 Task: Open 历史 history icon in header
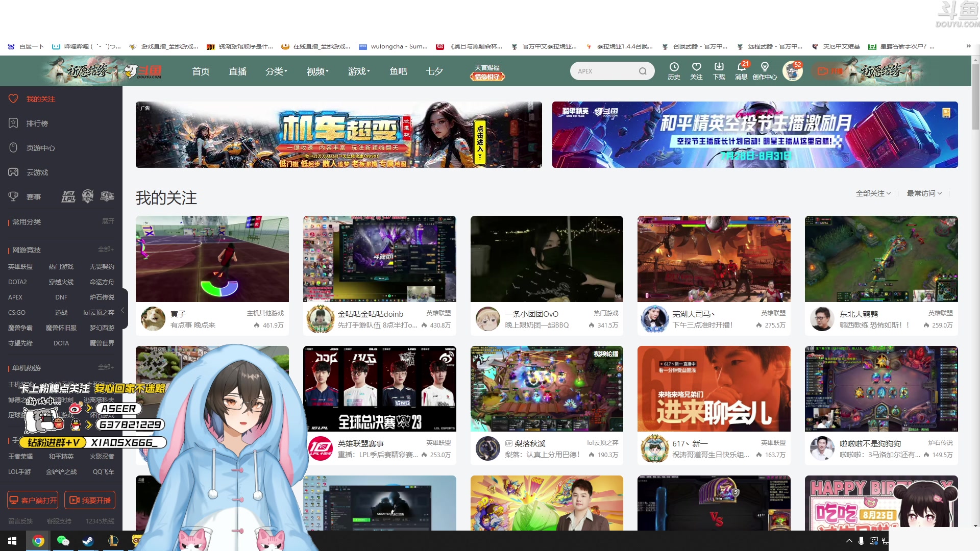point(674,71)
